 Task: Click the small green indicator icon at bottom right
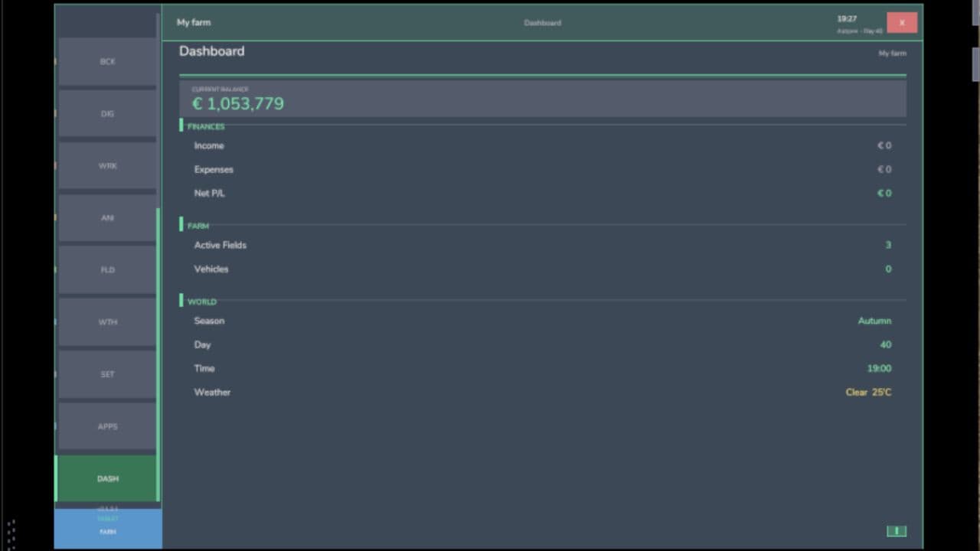tap(897, 531)
